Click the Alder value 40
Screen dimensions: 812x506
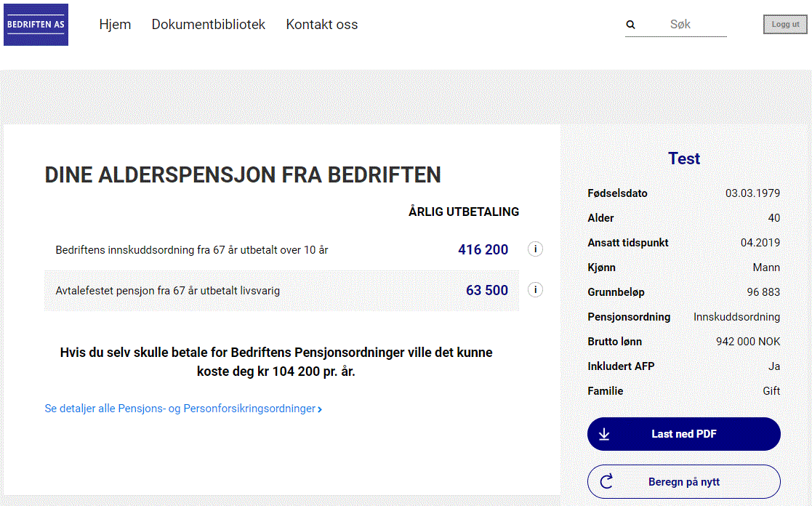(774, 218)
